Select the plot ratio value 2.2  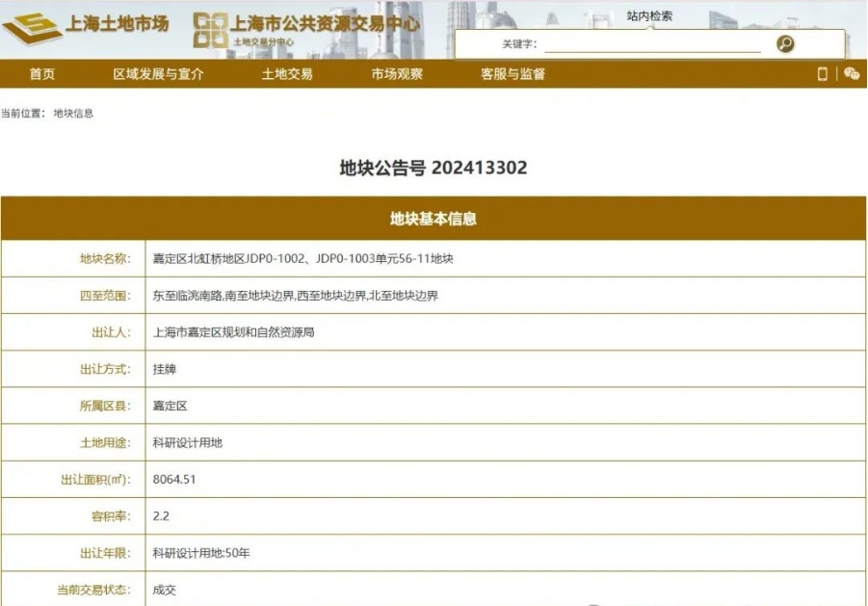tap(161, 516)
